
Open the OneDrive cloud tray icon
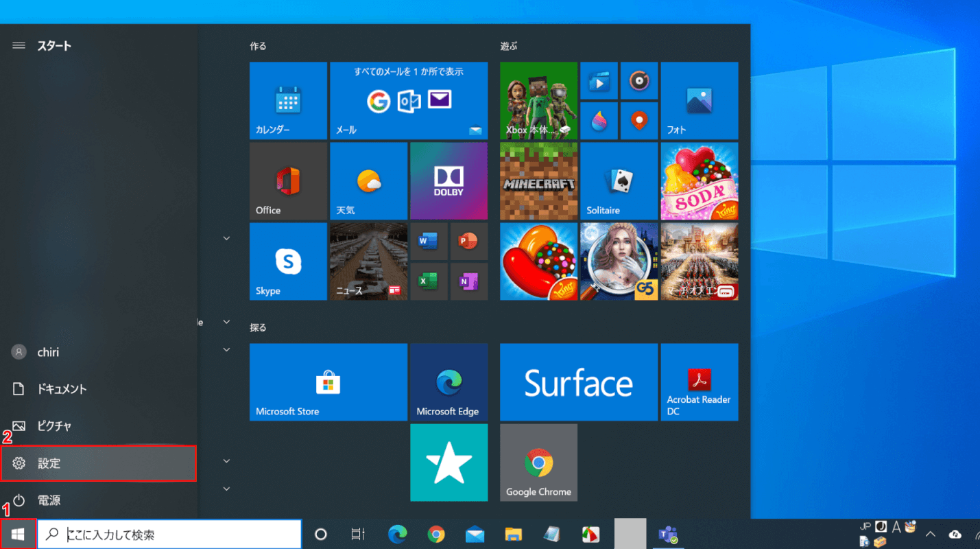click(x=955, y=534)
